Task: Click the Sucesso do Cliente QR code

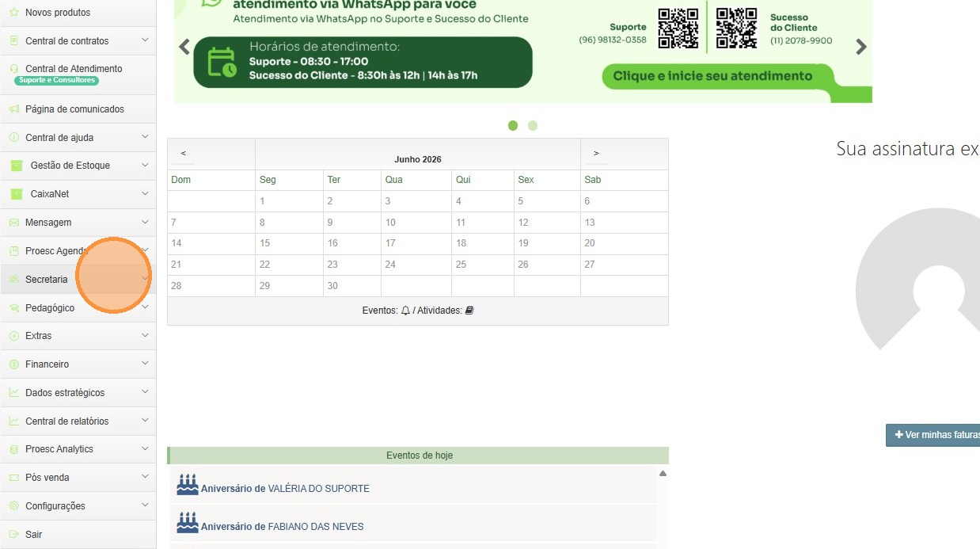Action: click(737, 29)
